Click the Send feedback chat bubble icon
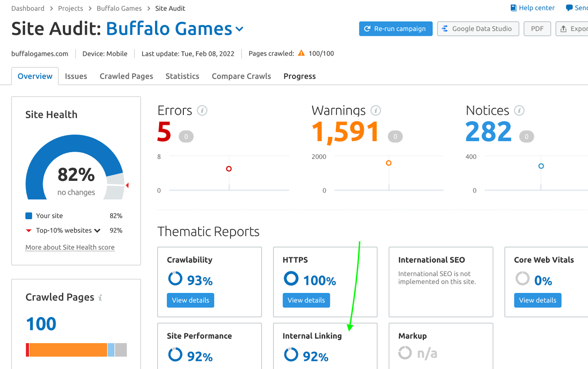Image resolution: width=588 pixels, height=369 pixels. pyautogui.click(x=569, y=8)
